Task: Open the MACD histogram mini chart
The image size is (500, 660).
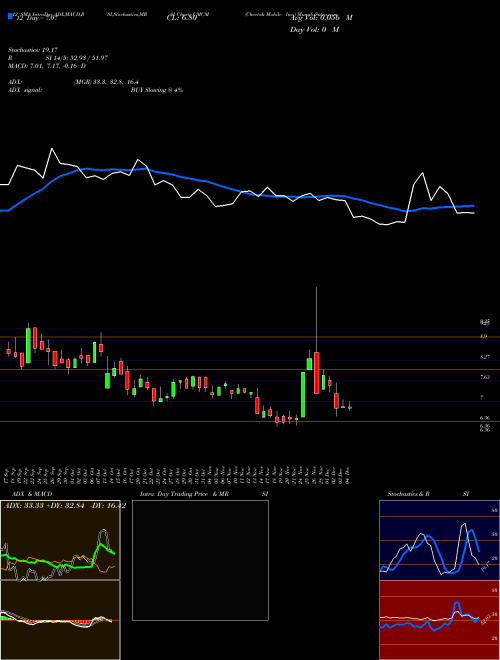Action: click(60, 620)
